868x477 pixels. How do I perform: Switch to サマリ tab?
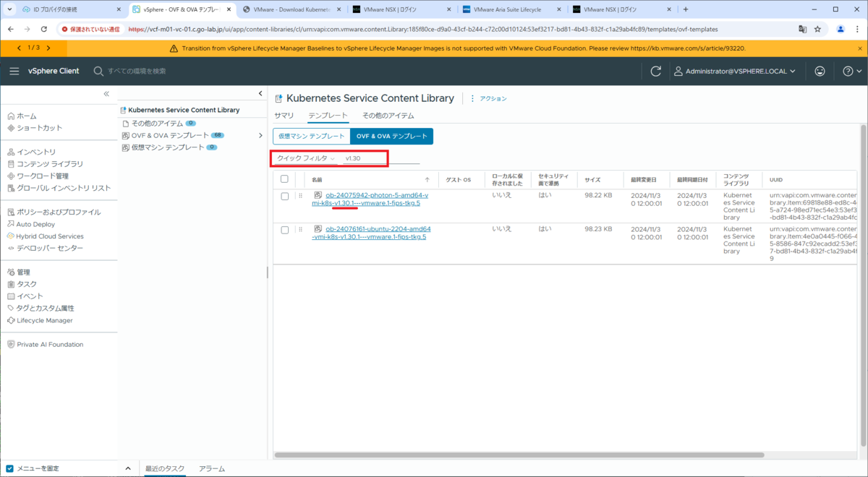coord(284,116)
